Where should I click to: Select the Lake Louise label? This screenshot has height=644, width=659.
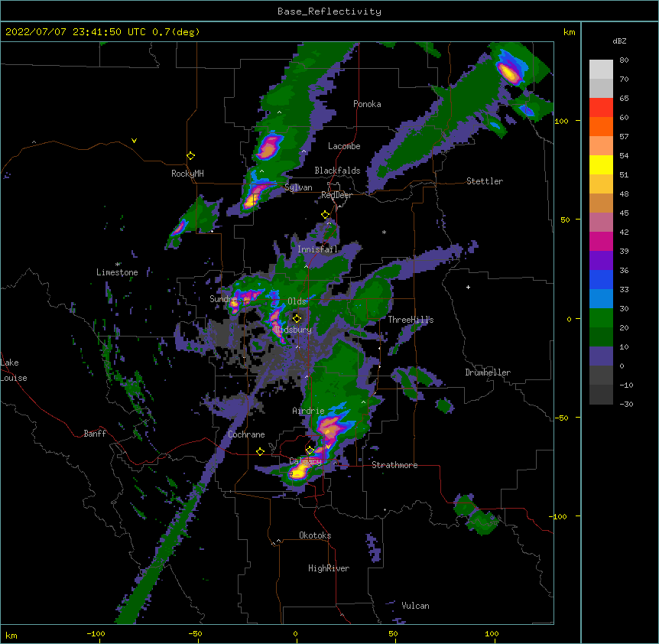pos(14,370)
